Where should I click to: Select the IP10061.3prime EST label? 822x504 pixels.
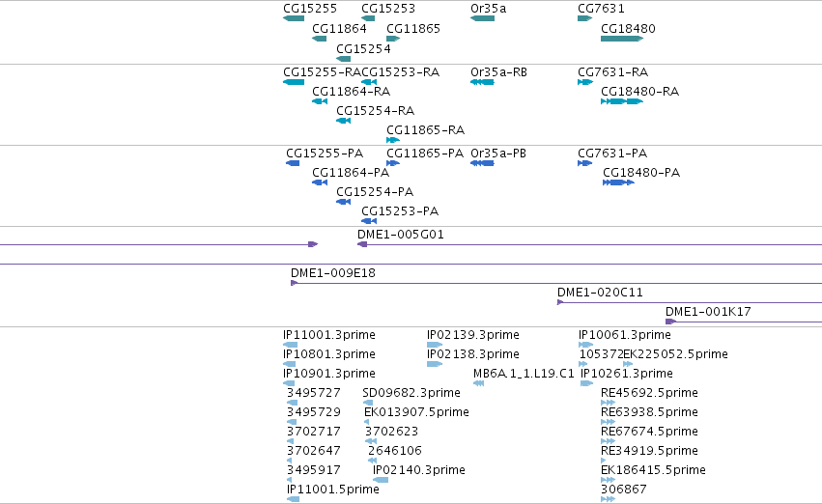click(624, 335)
